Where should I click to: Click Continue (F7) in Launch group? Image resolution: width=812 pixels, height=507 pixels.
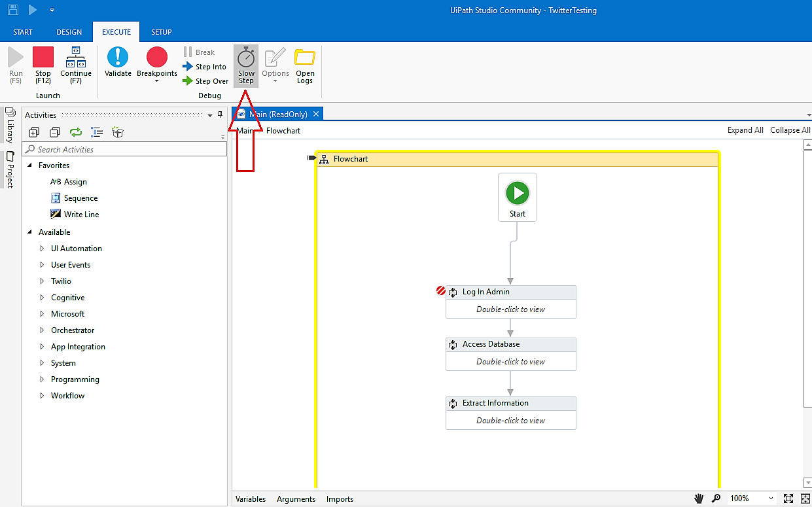pos(76,65)
